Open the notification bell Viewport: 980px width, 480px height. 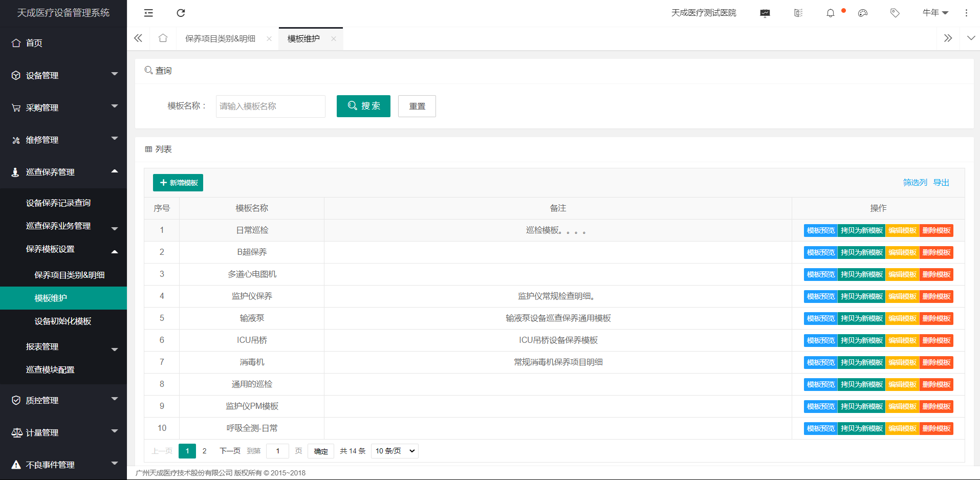tap(831, 13)
